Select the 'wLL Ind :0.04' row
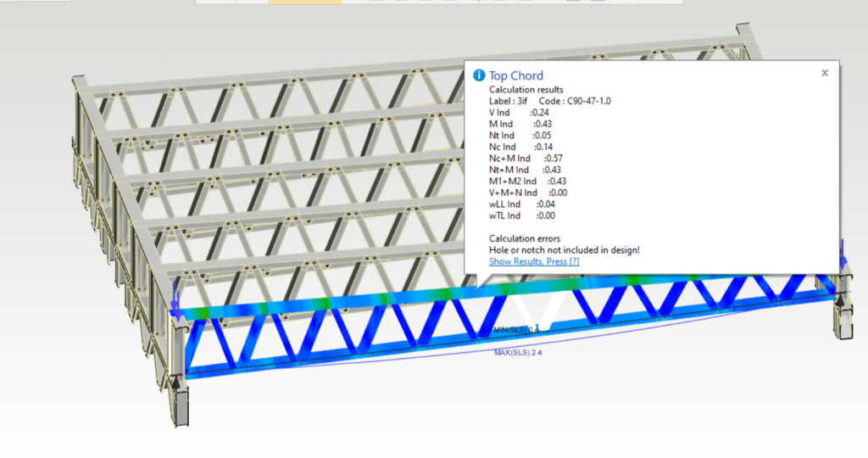The image size is (868, 458). (x=522, y=204)
